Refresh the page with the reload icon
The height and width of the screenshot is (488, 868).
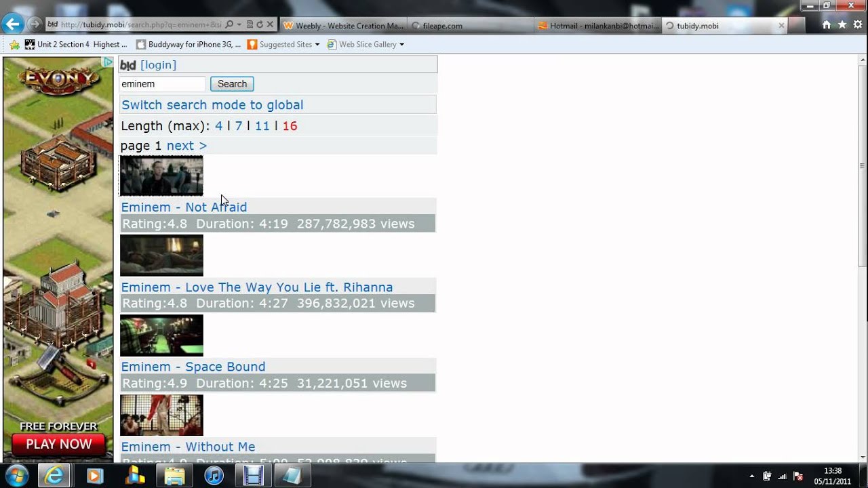[x=259, y=25]
